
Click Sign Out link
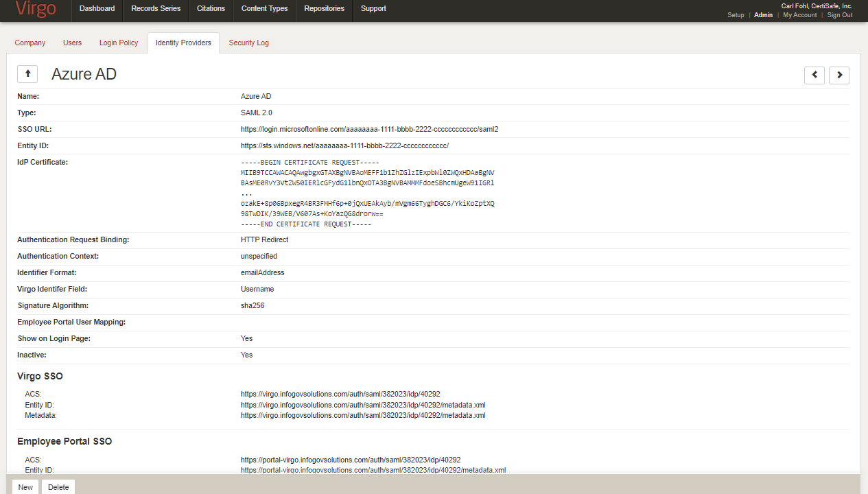pos(840,15)
